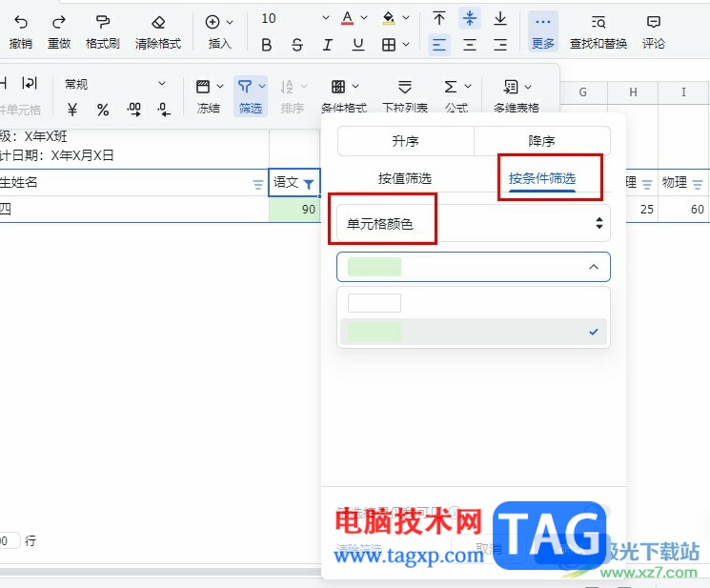This screenshot has width=710, height=588.
Task: Expand the Filter dropdown arrow
Action: pyautogui.click(x=262, y=86)
